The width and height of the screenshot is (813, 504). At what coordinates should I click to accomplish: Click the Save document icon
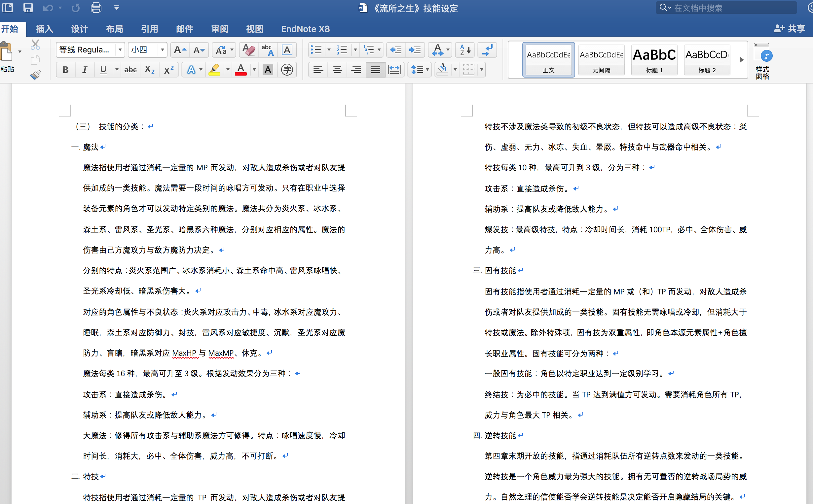(28, 8)
